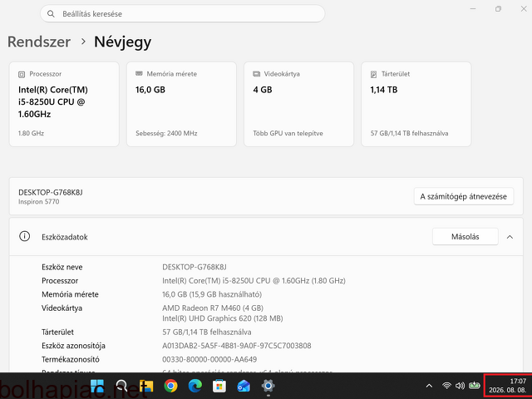Viewport: 532px width, 399px height.
Task: Select 57 GB/1,14 TB felhasználva row value
Action: click(207, 332)
